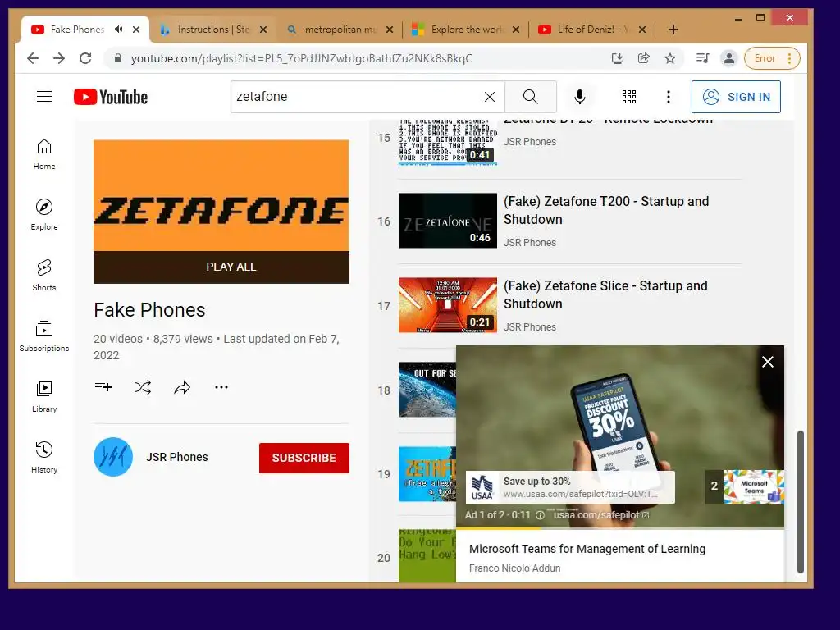
Task: Switch to Life of Deniz tab
Action: coord(594,30)
